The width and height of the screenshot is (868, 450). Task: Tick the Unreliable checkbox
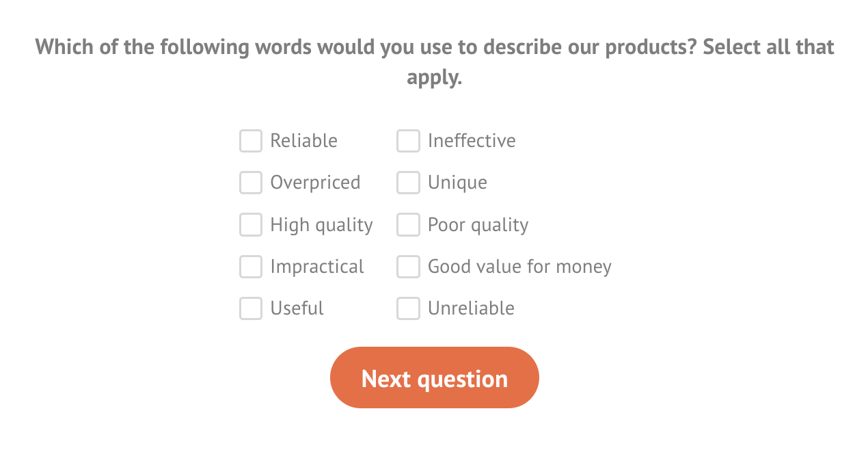pos(408,308)
